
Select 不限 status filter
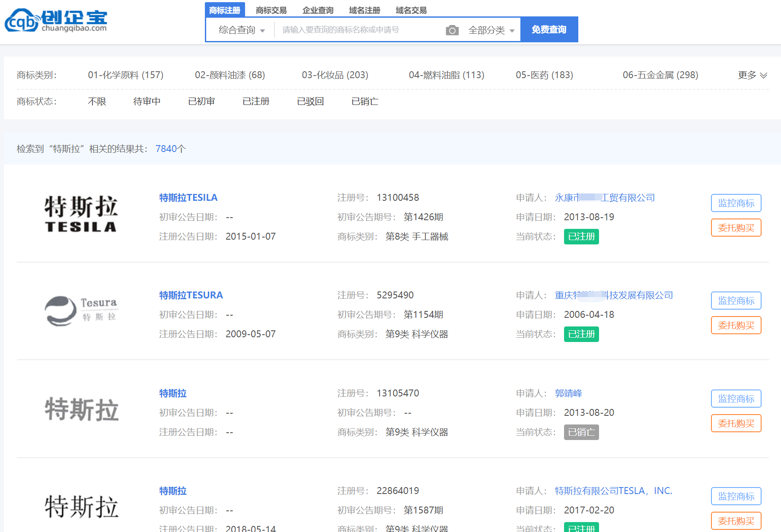[x=97, y=101]
